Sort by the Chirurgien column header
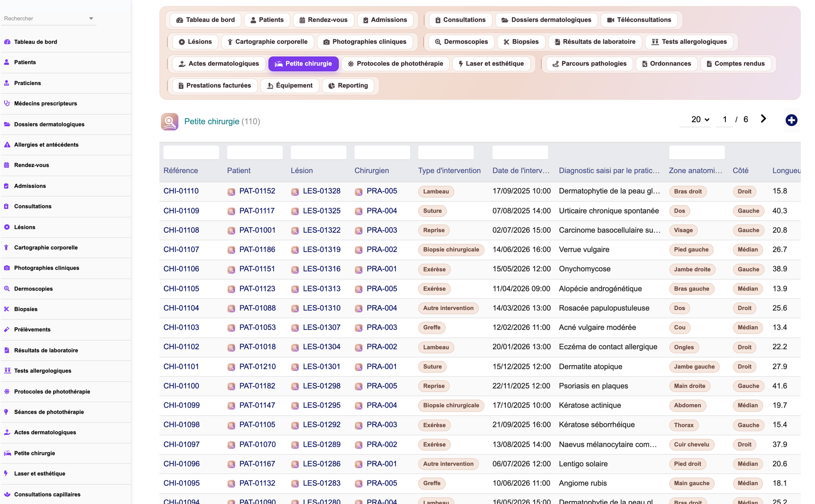This screenshot has width=815, height=504. (371, 171)
